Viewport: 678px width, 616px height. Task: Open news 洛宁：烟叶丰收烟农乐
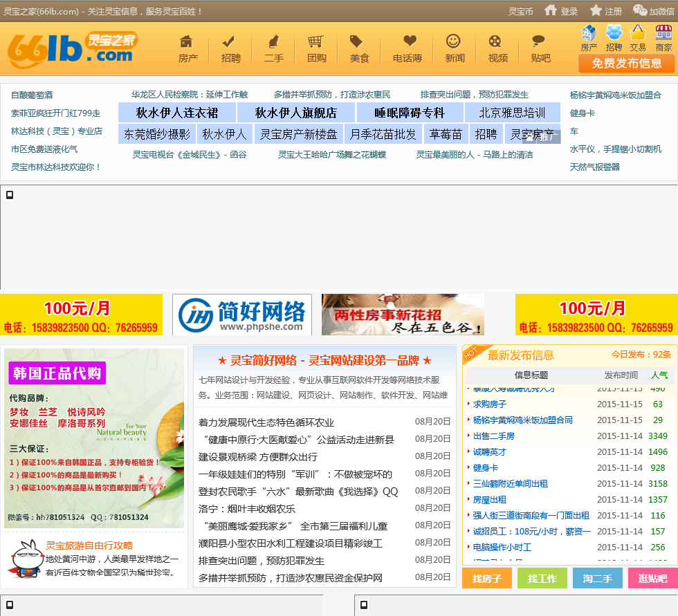click(x=247, y=508)
